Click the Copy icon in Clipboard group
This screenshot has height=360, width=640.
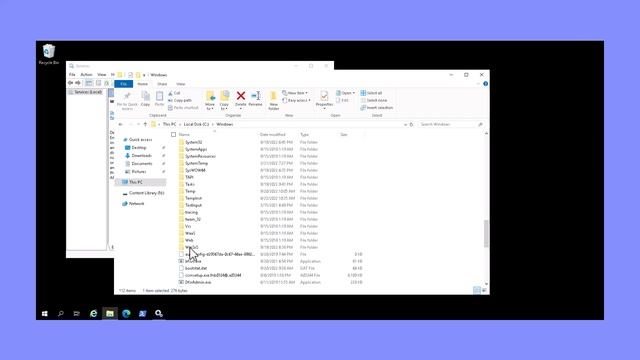145,96
